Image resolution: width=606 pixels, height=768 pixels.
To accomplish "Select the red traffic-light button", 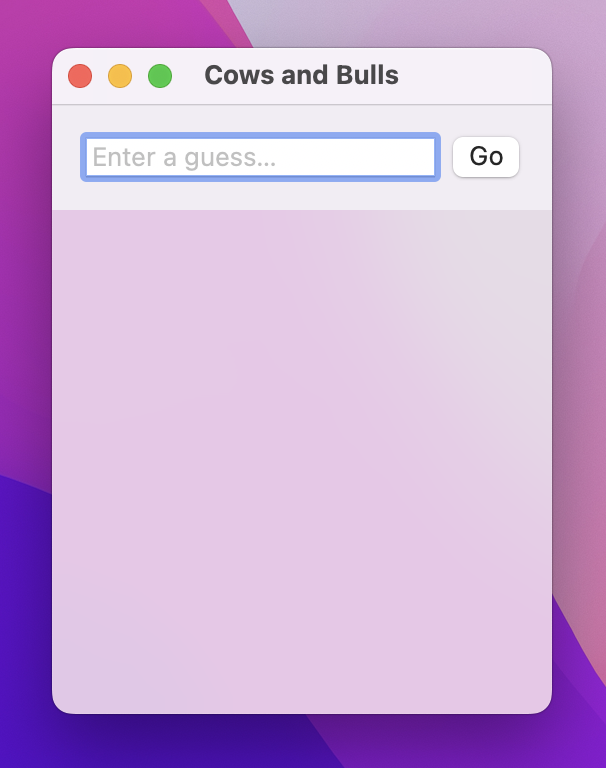I will tap(80, 76).
